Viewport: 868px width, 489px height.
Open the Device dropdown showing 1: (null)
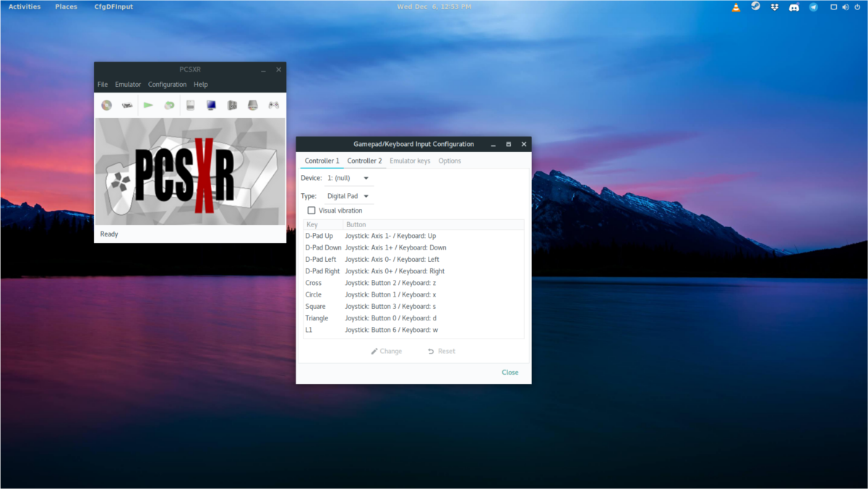coord(349,178)
